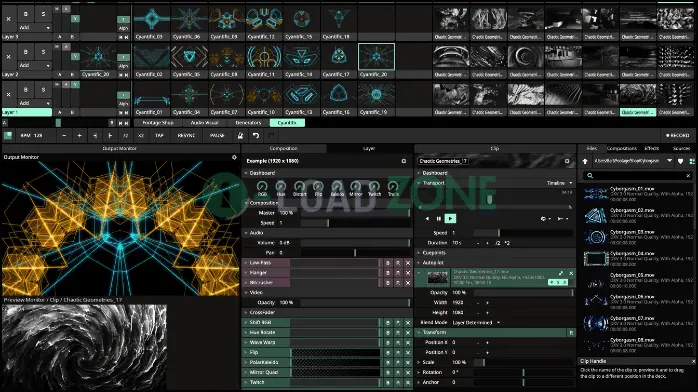Bypass the Shift RGB effect
The image size is (698, 392).
[x=388, y=323]
